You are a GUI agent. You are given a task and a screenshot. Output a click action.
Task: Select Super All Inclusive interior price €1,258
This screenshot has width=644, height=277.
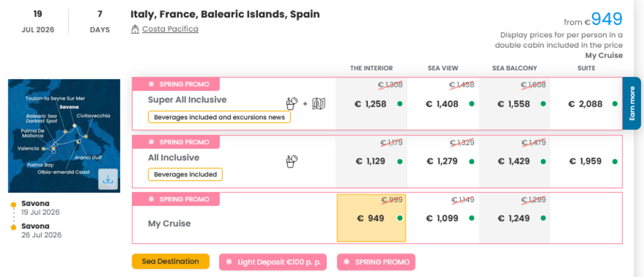click(x=370, y=104)
